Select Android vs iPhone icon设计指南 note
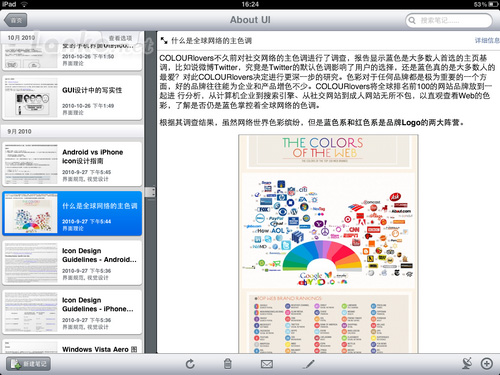The height and width of the screenshot is (375, 500). point(72,164)
